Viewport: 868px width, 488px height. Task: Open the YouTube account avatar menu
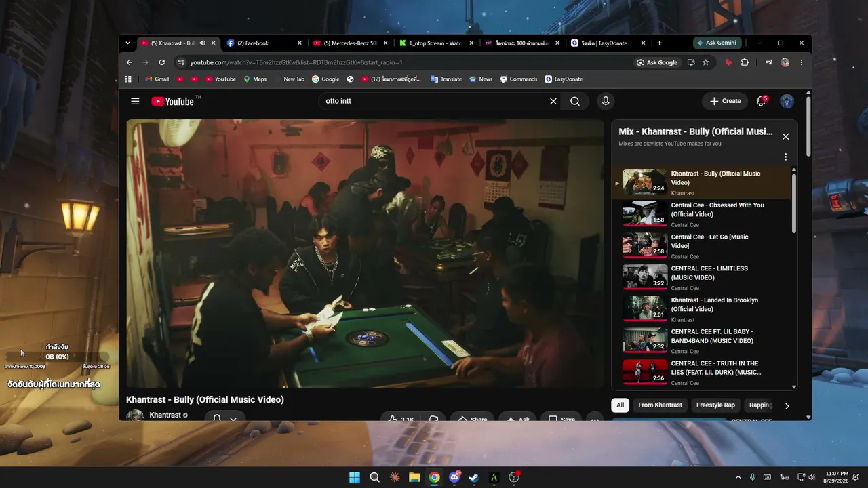click(787, 101)
